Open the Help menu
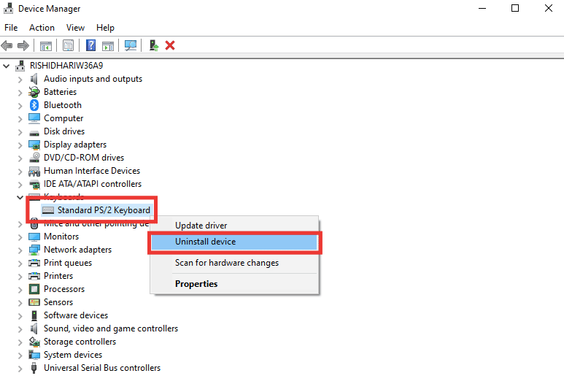The width and height of the screenshot is (564, 392). (105, 28)
